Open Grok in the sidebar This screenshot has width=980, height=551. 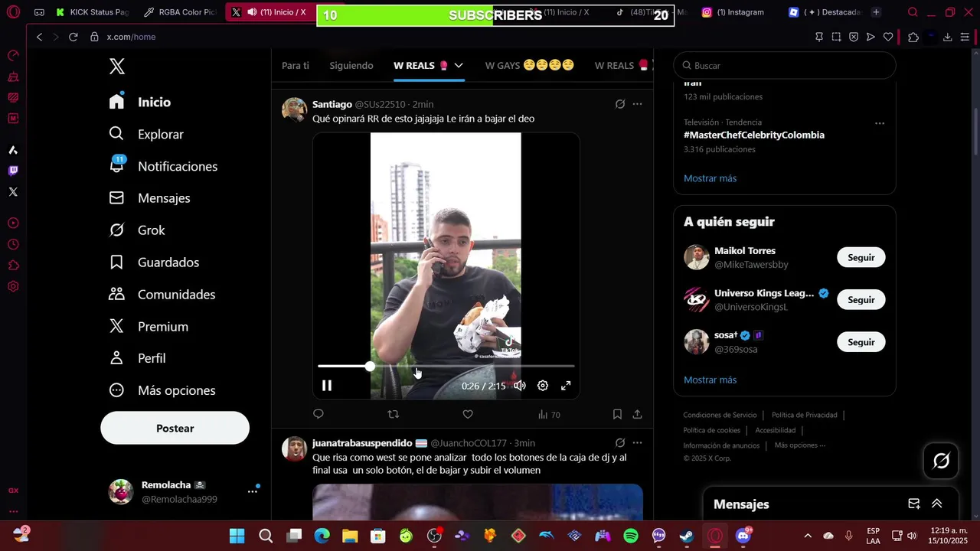pyautogui.click(x=137, y=230)
